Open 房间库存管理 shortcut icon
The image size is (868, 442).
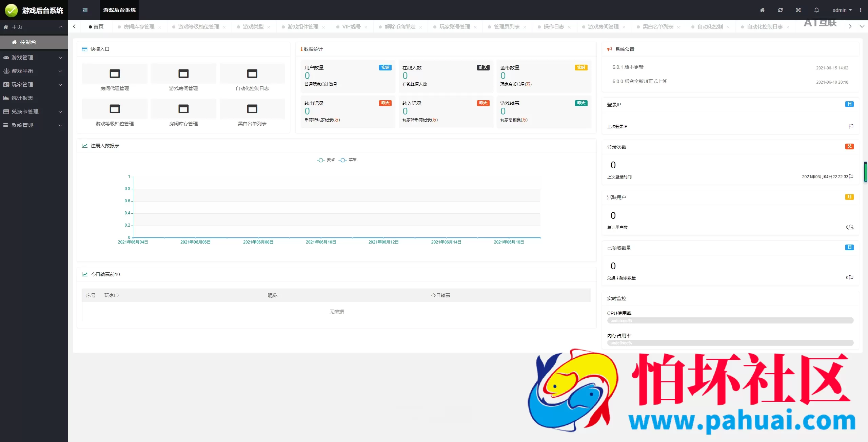pos(183,109)
